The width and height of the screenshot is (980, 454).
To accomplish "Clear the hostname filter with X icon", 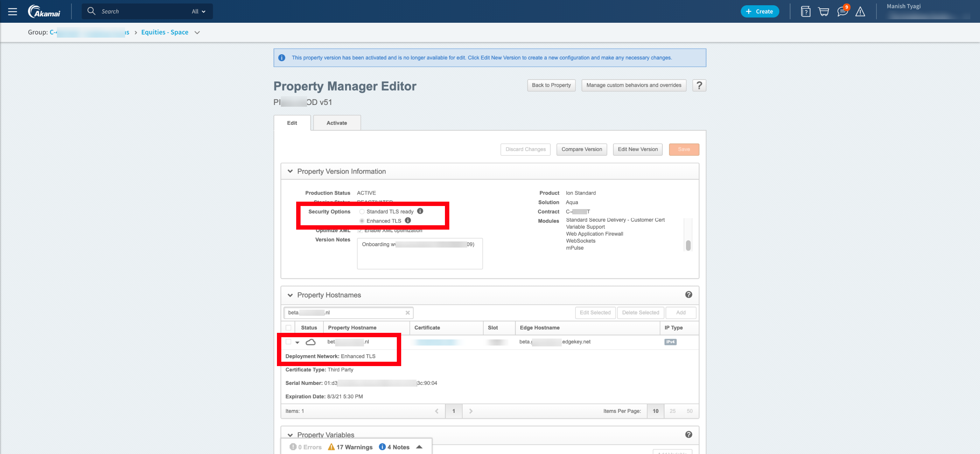I will click(x=407, y=313).
